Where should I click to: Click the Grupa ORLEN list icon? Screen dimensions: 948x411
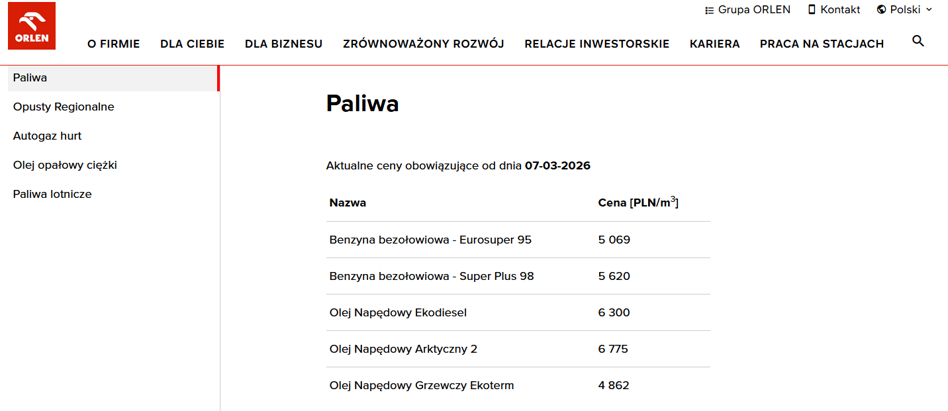pos(709,10)
